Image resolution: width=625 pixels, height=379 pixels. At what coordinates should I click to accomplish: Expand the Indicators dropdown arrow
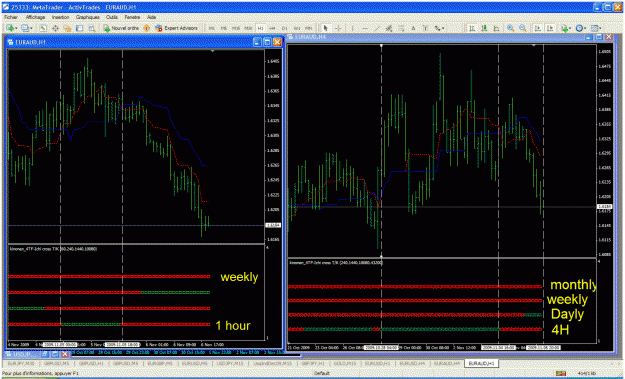coord(570,28)
